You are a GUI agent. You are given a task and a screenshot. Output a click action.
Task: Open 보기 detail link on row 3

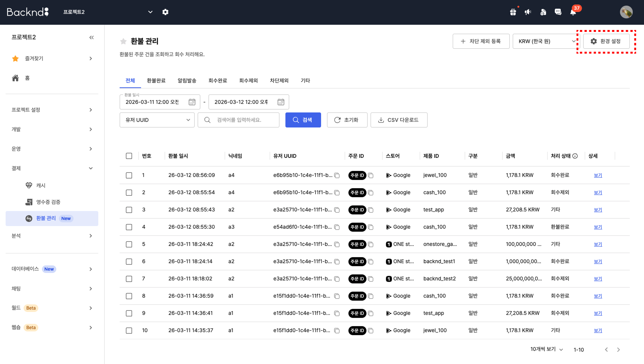tap(597, 210)
